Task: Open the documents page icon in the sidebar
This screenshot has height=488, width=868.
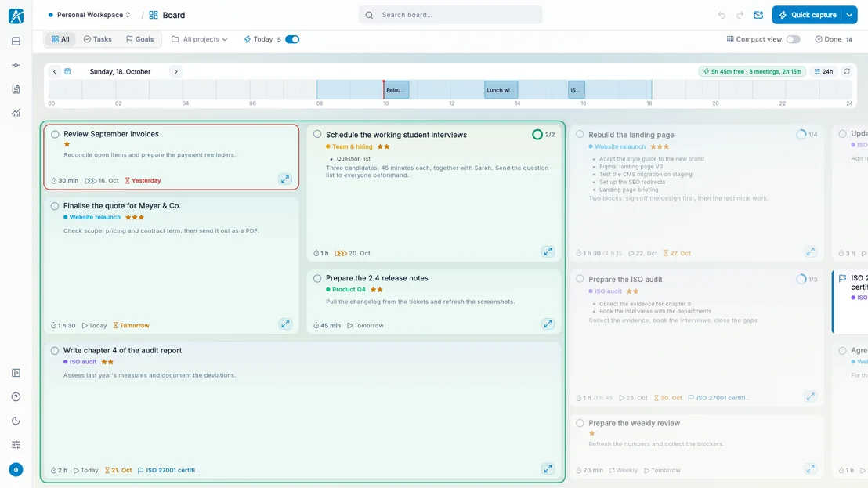Action: [16, 89]
